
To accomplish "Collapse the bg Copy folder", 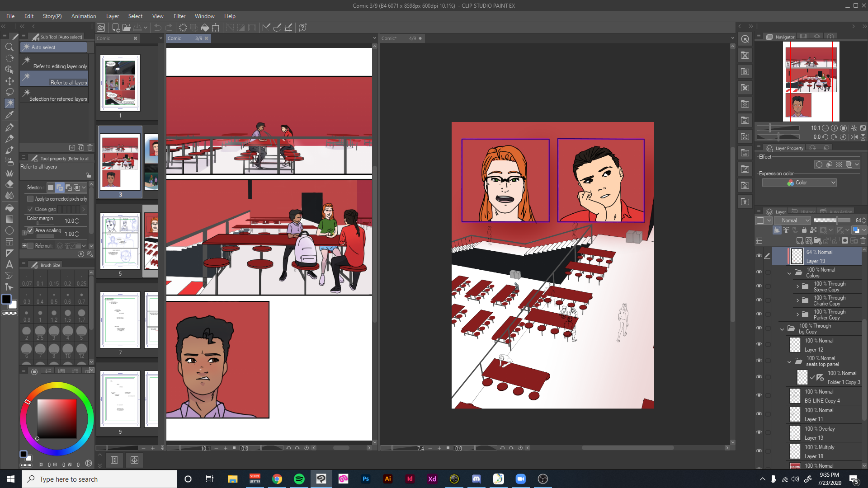I will click(782, 329).
